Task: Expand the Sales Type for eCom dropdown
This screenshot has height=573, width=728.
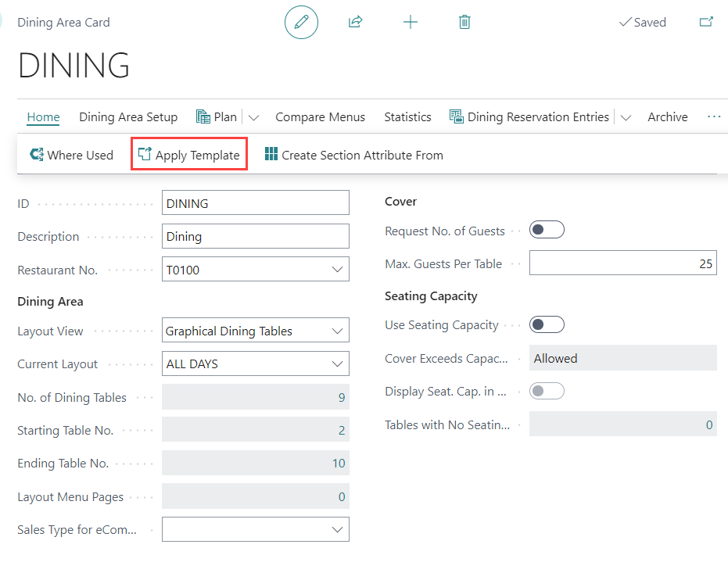Action: 338,530
